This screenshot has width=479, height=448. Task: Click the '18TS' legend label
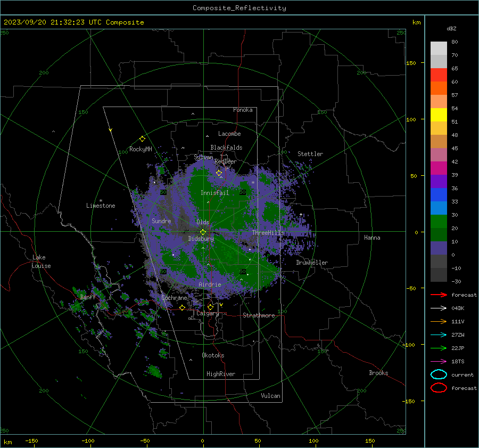point(458,362)
